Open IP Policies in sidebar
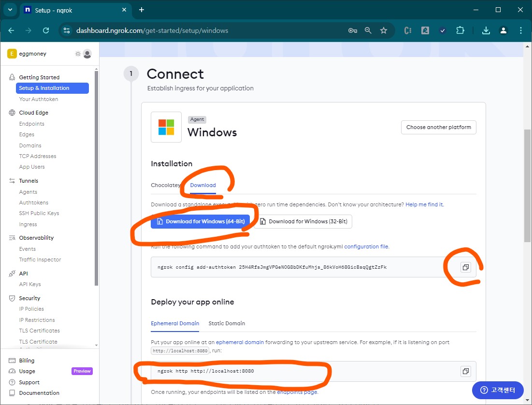Viewport: 532px width, 405px height. [x=31, y=309]
